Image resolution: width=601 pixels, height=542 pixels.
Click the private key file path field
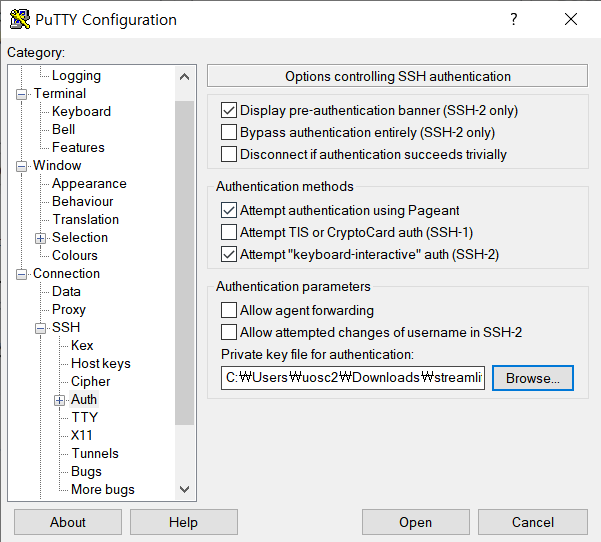point(353,378)
